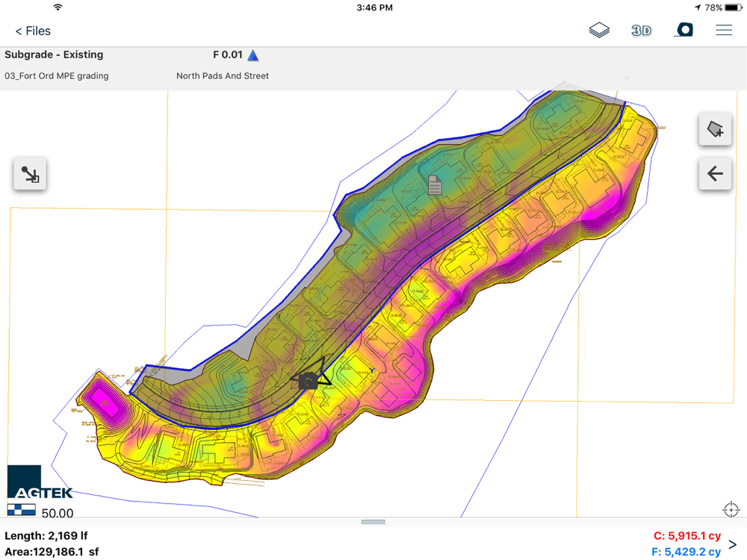Tap North Pads And Street label
This screenshot has width=747, height=560.
223,76
